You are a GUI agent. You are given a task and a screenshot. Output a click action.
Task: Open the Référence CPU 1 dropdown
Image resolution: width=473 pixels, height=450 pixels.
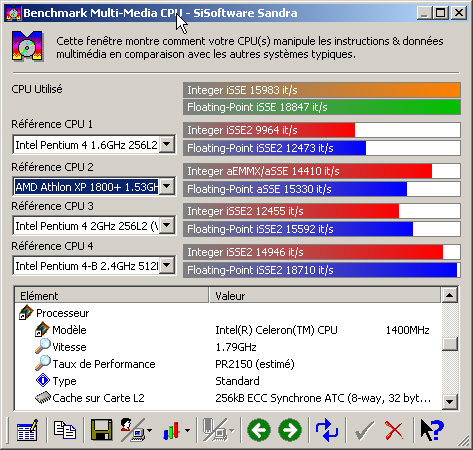tap(167, 145)
